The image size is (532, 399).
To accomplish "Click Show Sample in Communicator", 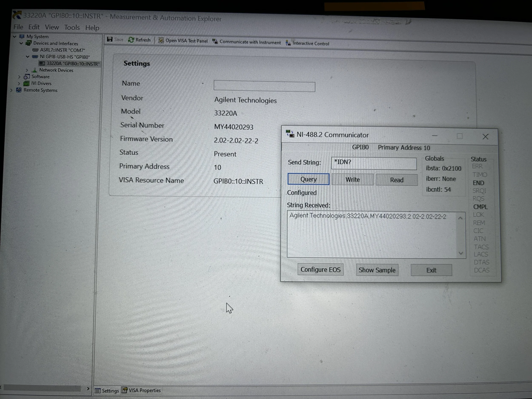I will tap(377, 270).
